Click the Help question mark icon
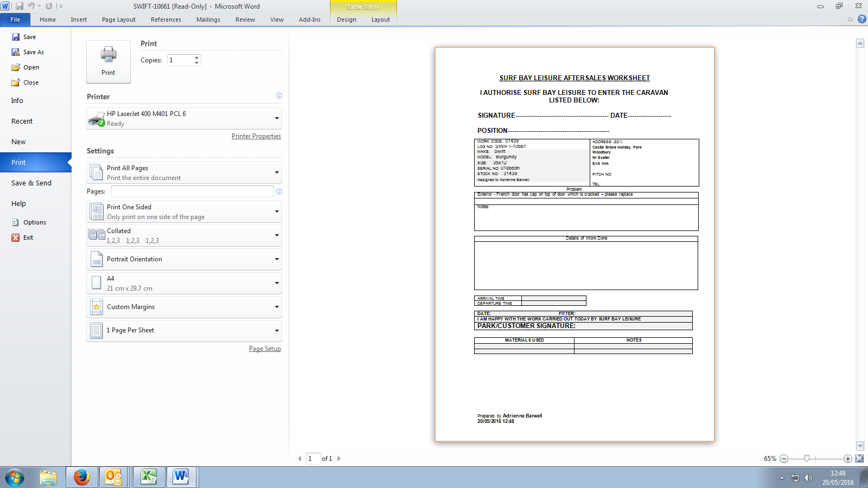Screen dimensions: 868x488 tap(861, 19)
